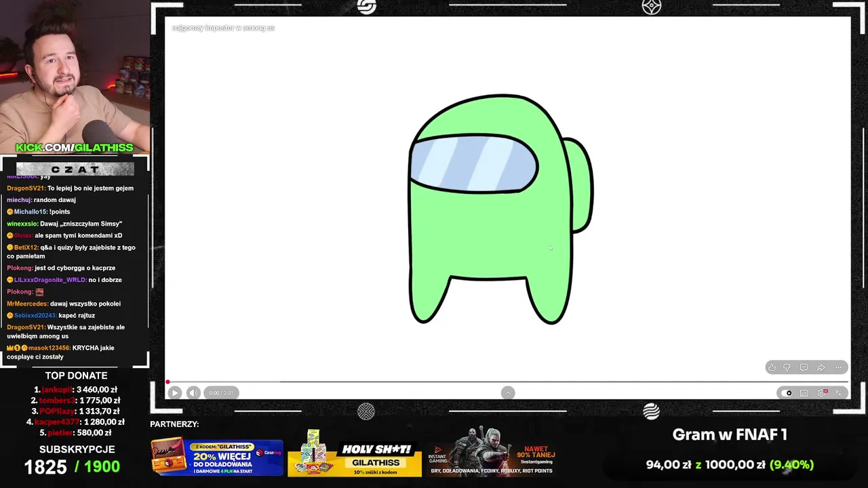
Task: Click the emote in Plokong's second message
Action: pos(39,291)
